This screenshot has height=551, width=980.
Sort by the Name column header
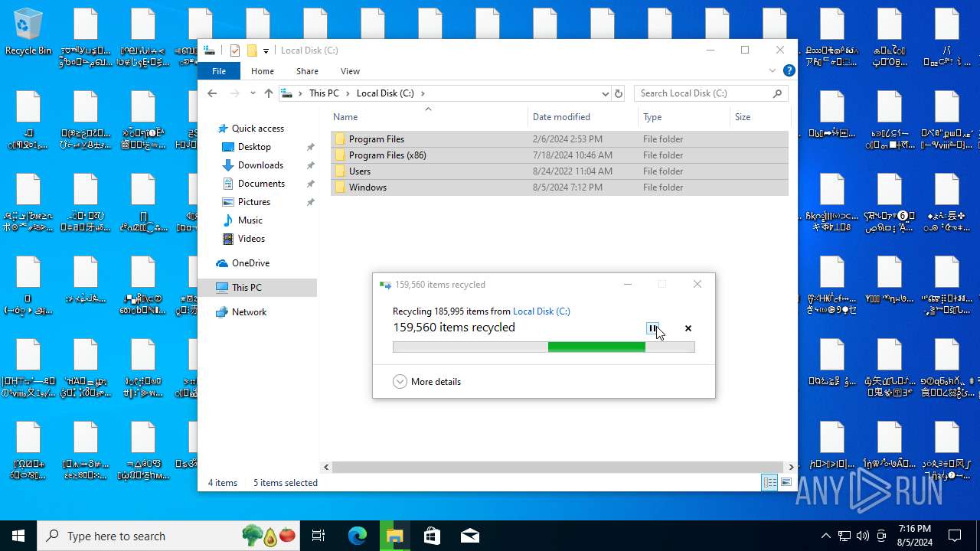tap(429, 117)
